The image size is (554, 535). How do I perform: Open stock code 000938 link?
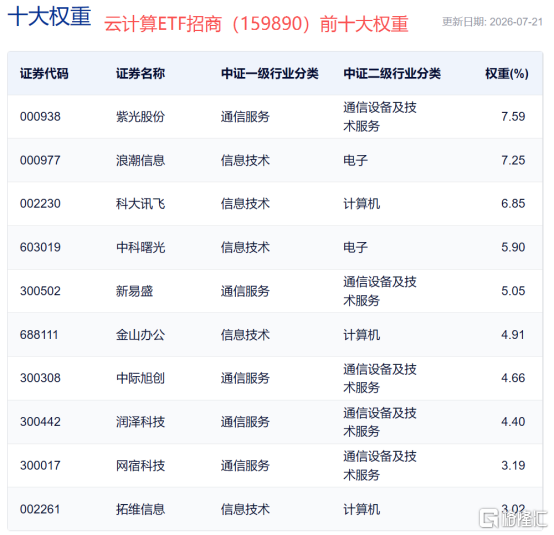coord(40,117)
